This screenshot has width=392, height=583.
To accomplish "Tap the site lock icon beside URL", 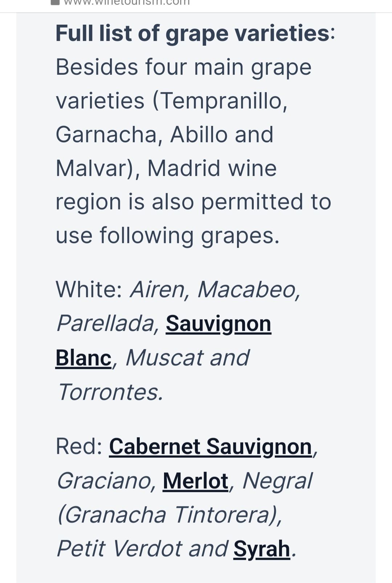I will 55,2.
